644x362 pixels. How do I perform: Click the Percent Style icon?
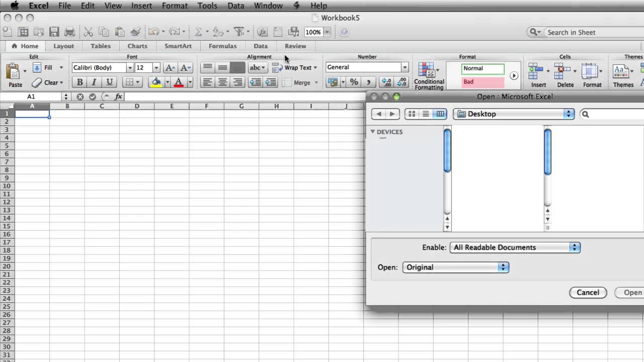354,82
